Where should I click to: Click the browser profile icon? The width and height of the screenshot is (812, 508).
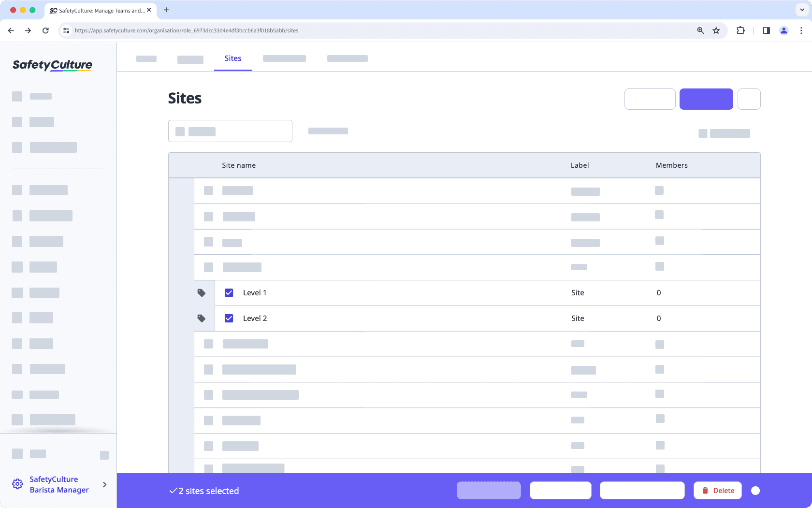[783, 30]
